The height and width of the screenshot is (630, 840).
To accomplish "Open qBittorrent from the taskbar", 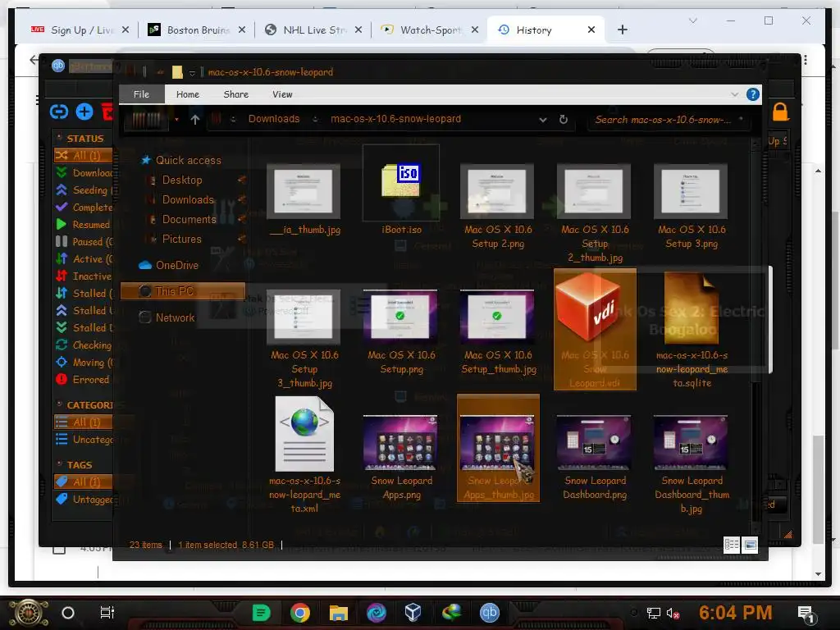I will 489,612.
